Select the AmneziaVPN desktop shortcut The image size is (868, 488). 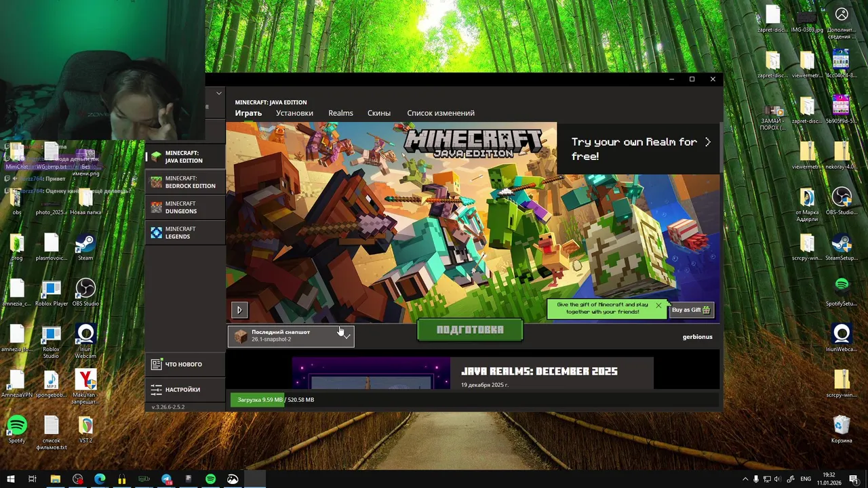point(17,384)
